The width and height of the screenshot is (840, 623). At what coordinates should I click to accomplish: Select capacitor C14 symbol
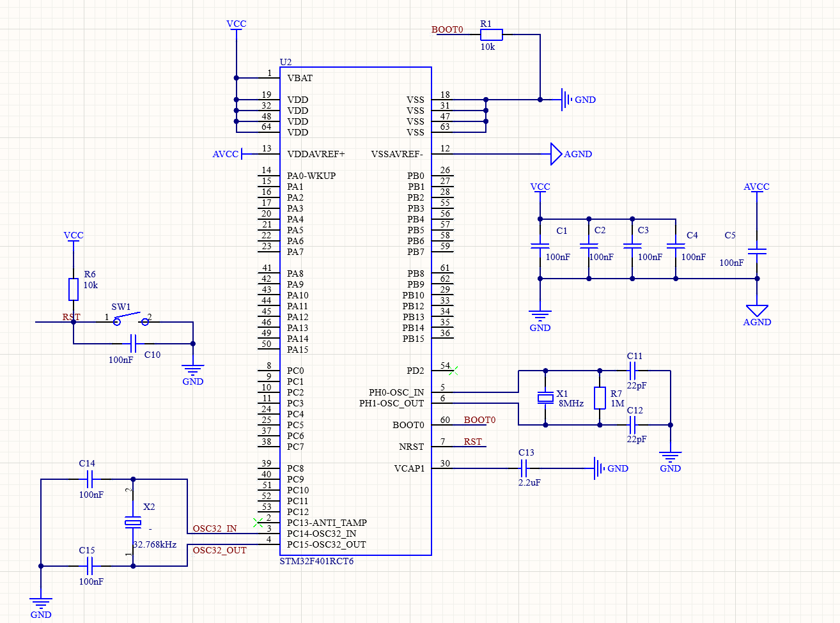tap(89, 479)
